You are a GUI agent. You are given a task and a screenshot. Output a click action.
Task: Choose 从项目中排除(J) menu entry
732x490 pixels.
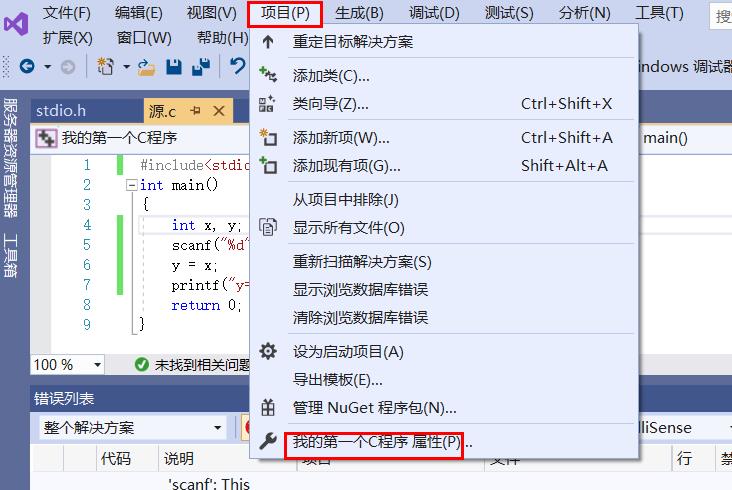click(444, 200)
